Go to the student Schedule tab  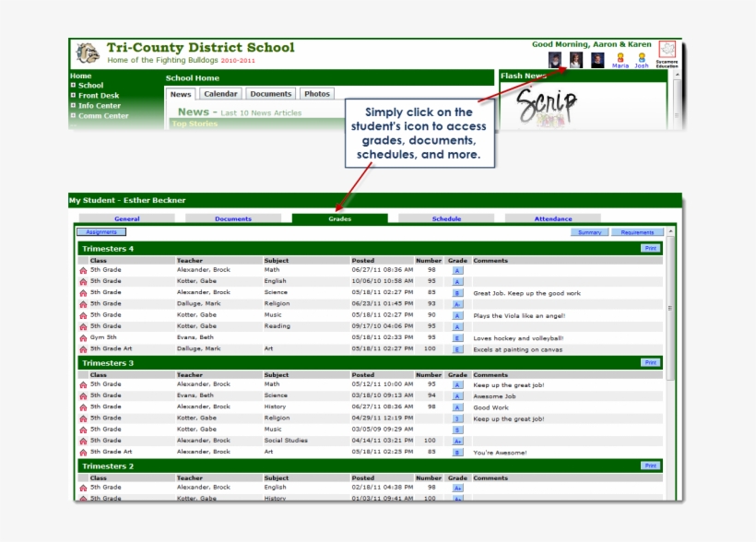[x=446, y=218]
